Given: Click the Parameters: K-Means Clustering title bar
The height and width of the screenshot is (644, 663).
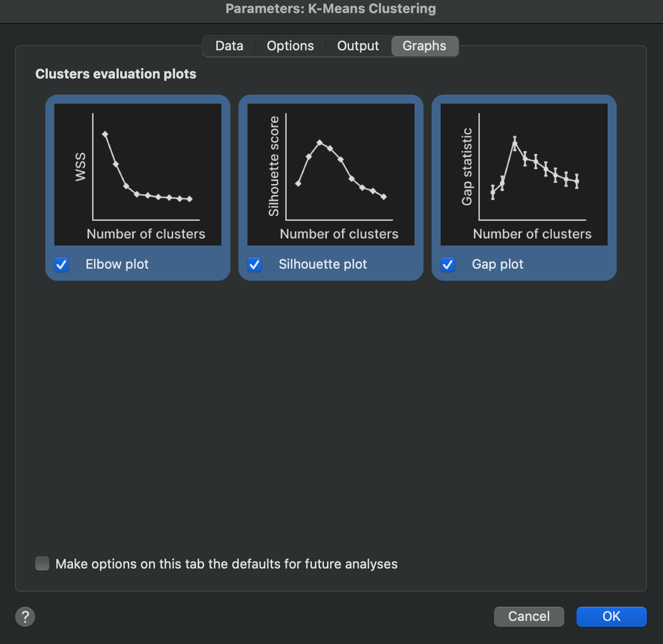Looking at the screenshot, I should [x=331, y=9].
